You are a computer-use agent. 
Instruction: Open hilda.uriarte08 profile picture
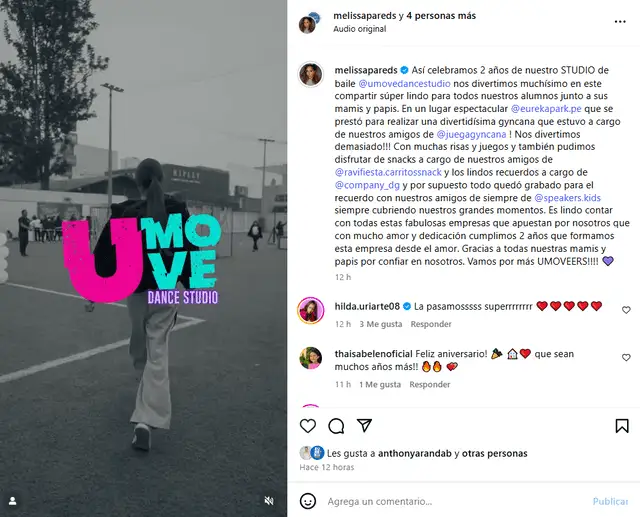point(311,311)
